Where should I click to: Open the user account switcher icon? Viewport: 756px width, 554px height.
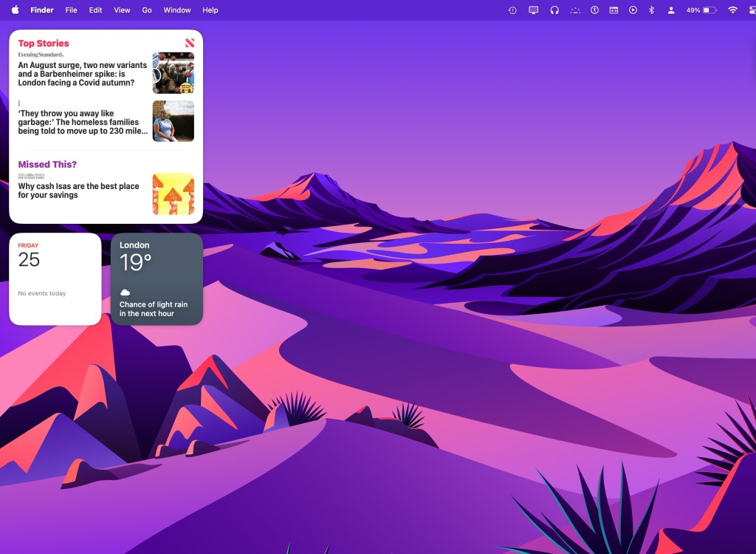pyautogui.click(x=671, y=10)
